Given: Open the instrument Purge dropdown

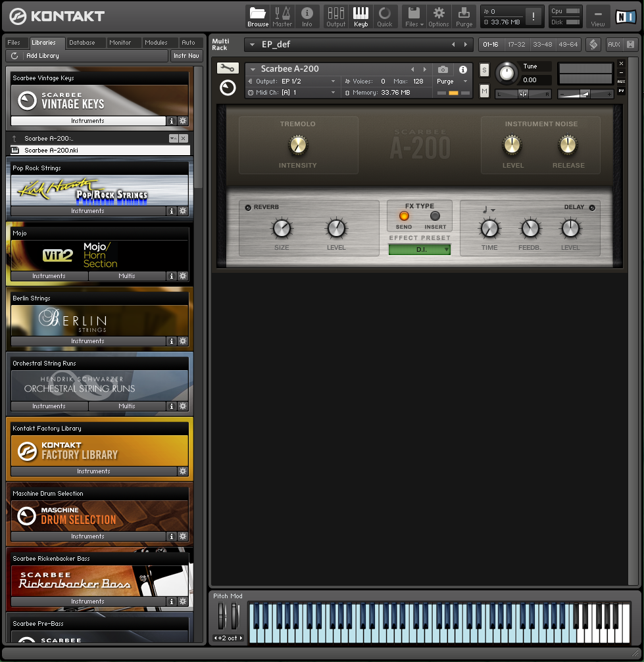Looking at the screenshot, I should coord(465,81).
